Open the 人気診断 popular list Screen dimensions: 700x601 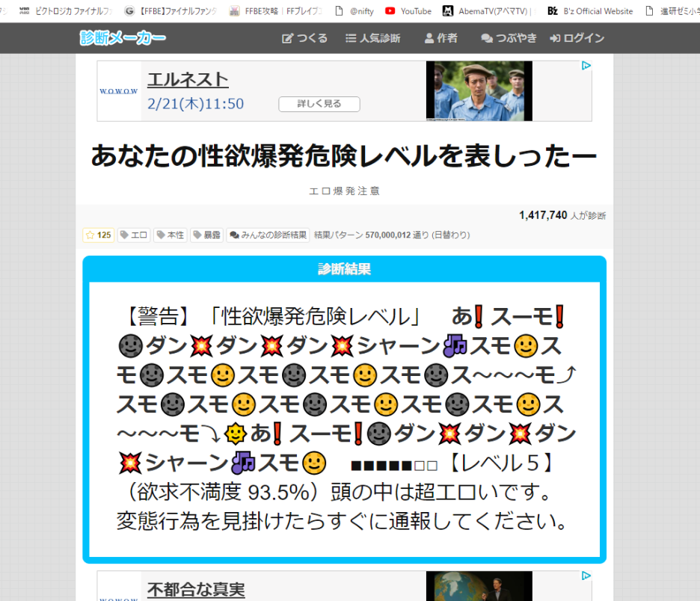pos(372,38)
